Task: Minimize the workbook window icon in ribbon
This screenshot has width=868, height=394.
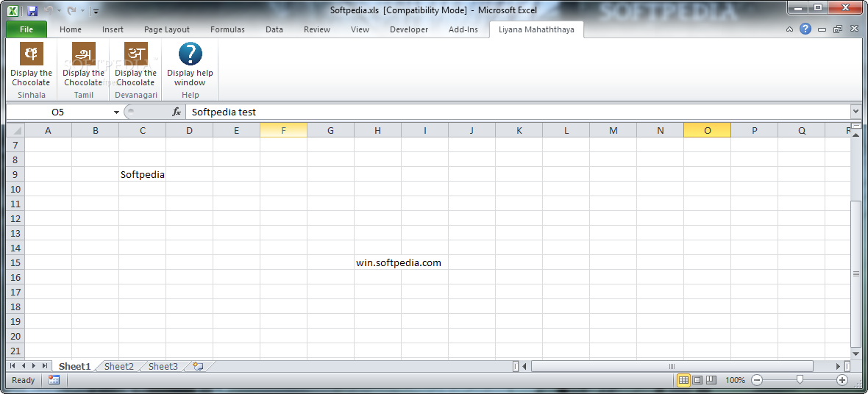Action: coord(822,29)
